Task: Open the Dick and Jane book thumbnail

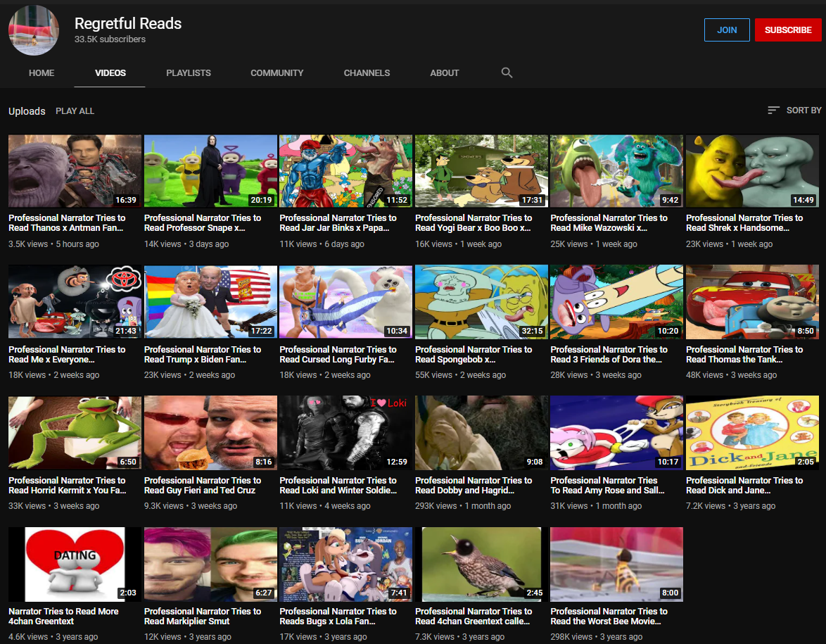Action: 752,433
